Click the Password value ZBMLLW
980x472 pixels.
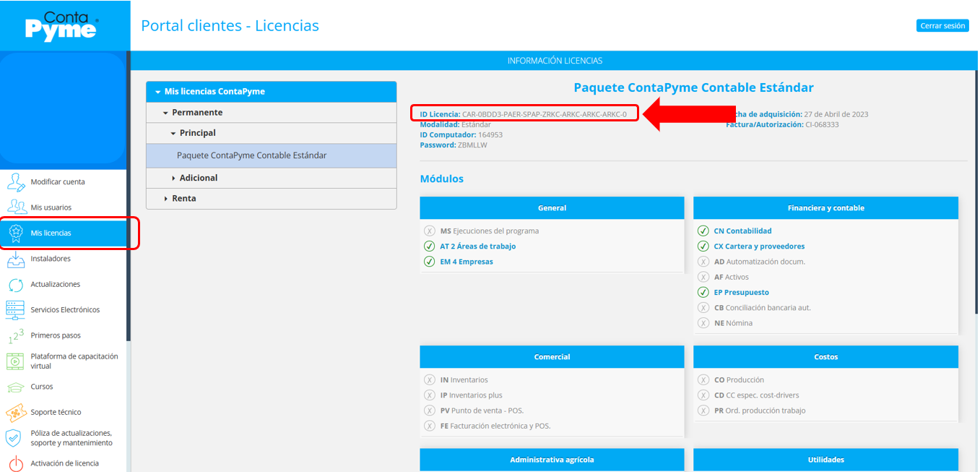472,145
